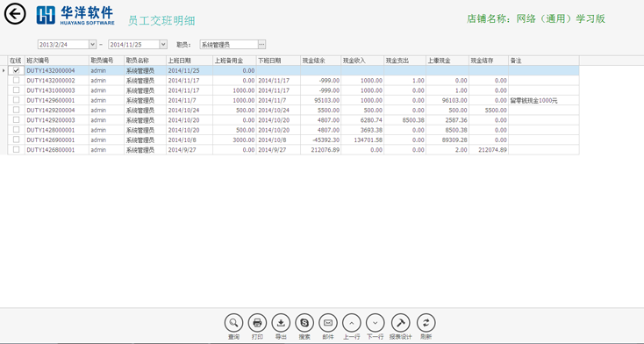Check 在线 box for DUTY1432000002
644x344 pixels.
click(16, 80)
